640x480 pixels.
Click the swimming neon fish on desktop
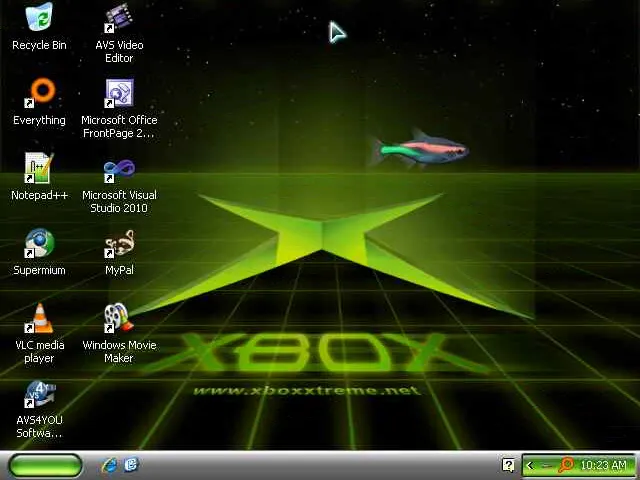pos(419,149)
